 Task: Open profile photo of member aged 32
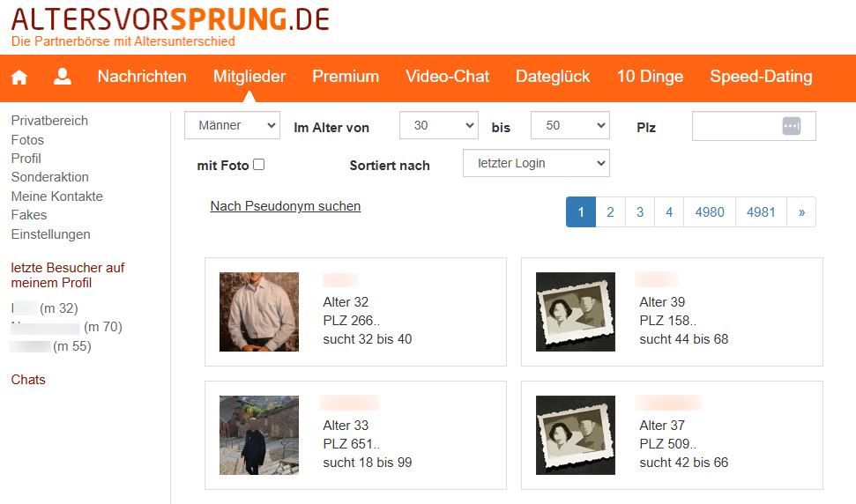tap(259, 312)
